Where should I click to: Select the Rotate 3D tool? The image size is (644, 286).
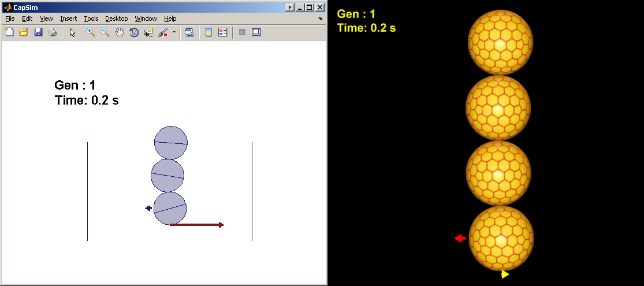(x=134, y=32)
